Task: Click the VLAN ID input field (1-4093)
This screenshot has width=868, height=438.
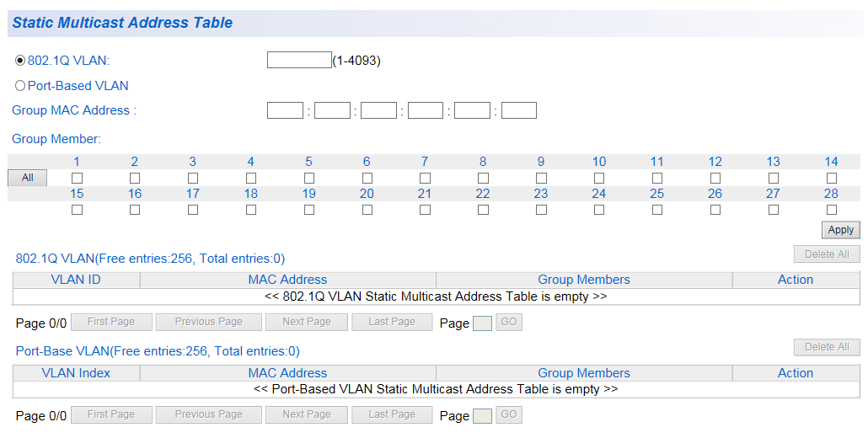Action: [x=299, y=60]
